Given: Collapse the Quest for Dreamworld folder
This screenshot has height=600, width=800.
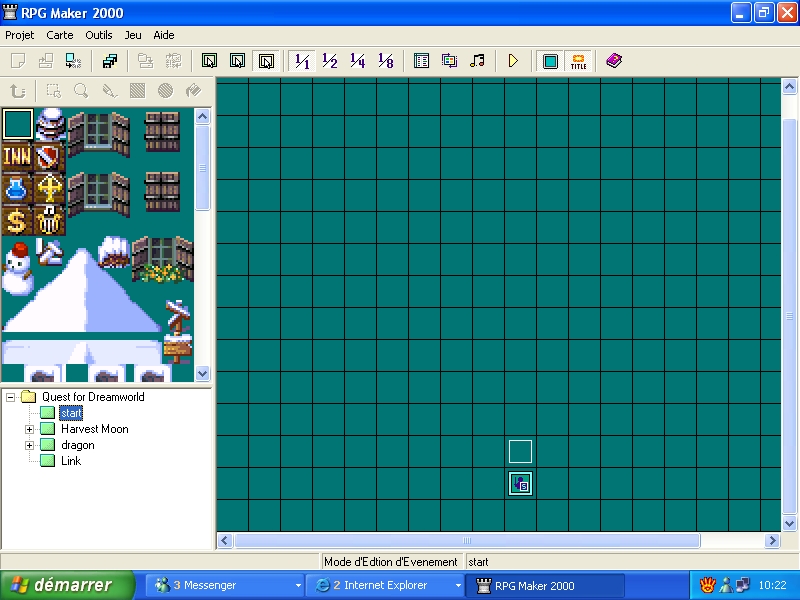Looking at the screenshot, I should pyautogui.click(x=10, y=397).
